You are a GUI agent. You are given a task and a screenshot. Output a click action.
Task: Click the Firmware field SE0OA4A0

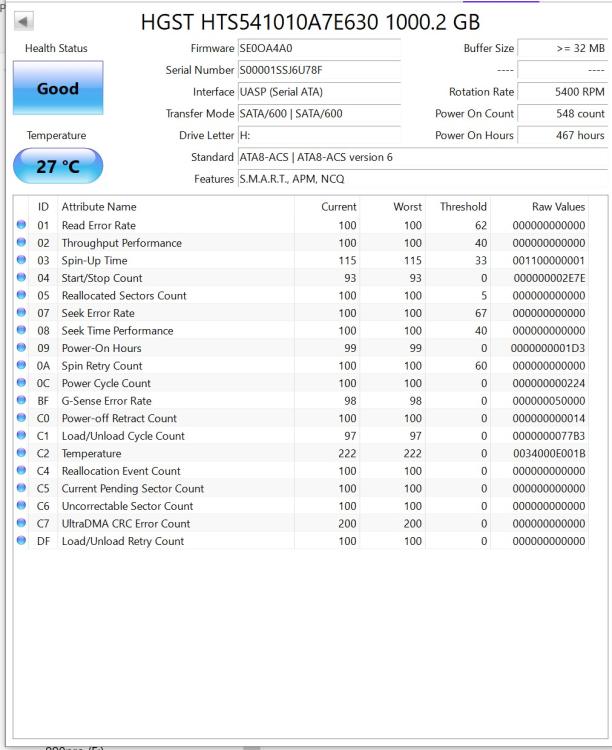coord(319,48)
